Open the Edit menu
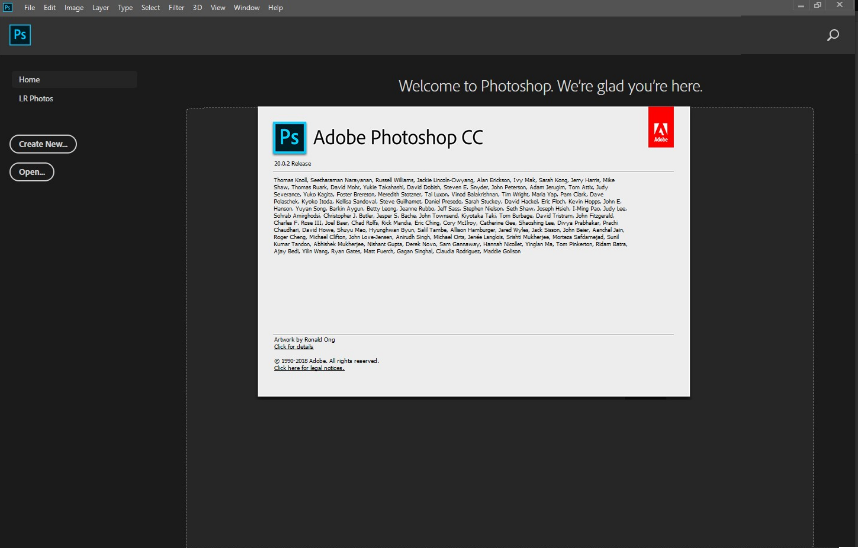 click(x=50, y=8)
